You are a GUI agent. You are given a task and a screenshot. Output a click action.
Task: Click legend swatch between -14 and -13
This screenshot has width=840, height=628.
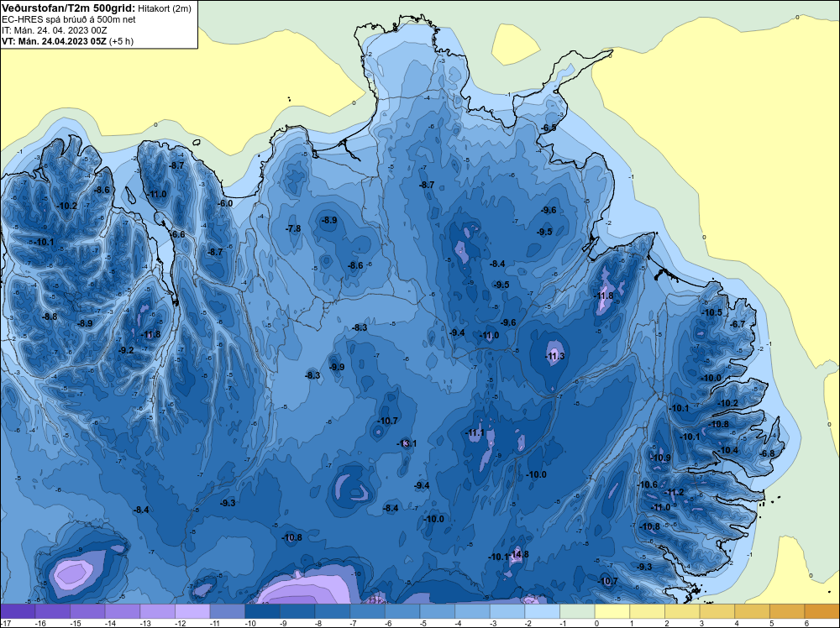[x=123, y=611]
